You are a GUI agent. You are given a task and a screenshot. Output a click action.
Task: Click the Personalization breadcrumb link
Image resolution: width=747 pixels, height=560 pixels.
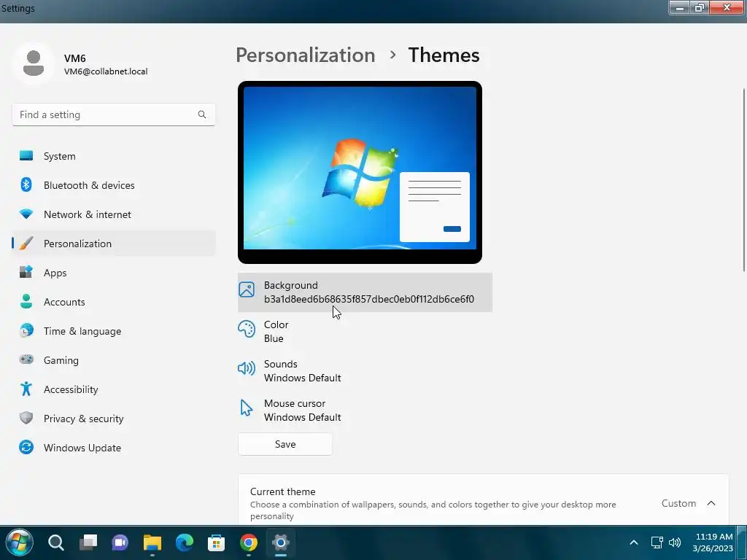click(x=306, y=55)
